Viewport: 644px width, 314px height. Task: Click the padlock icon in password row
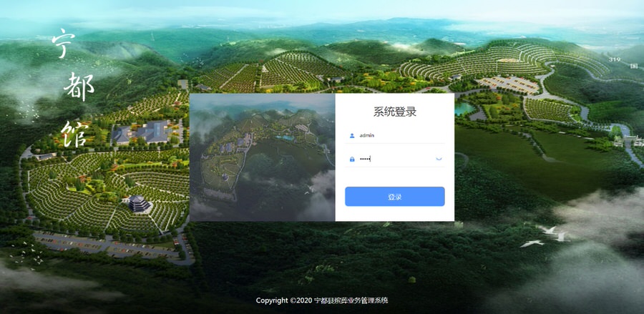(x=352, y=160)
